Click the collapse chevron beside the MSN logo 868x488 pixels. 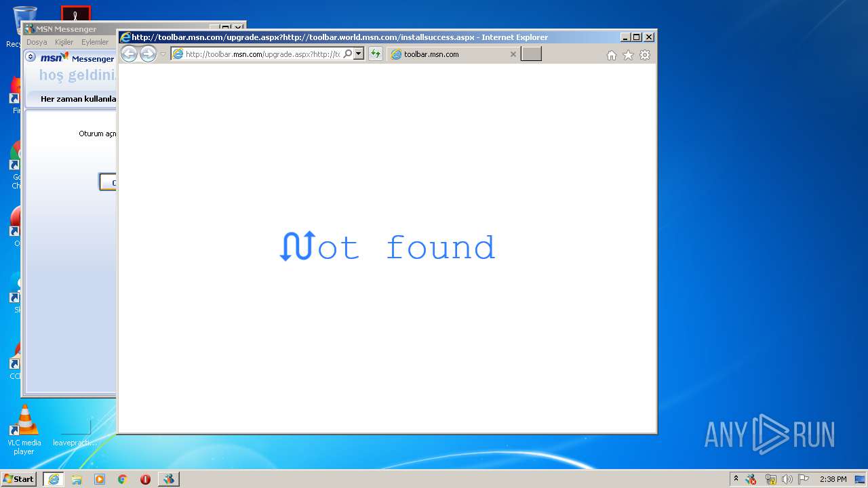coord(31,57)
